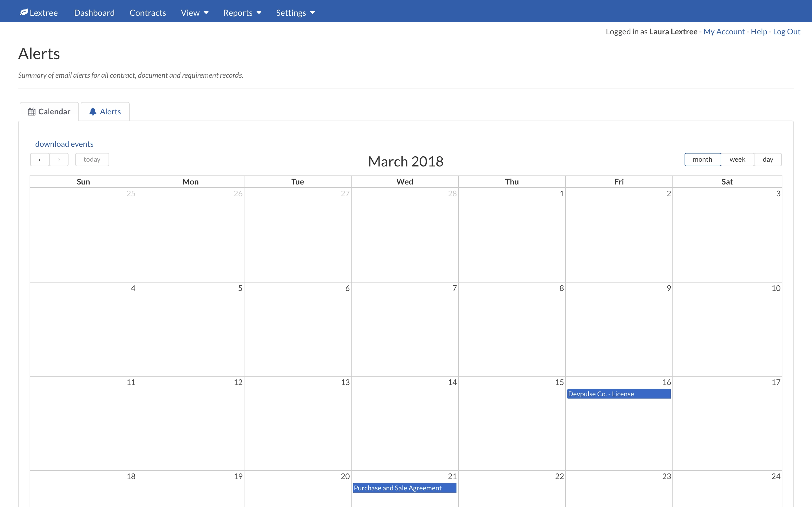
Task: Click download events link
Action: click(64, 143)
